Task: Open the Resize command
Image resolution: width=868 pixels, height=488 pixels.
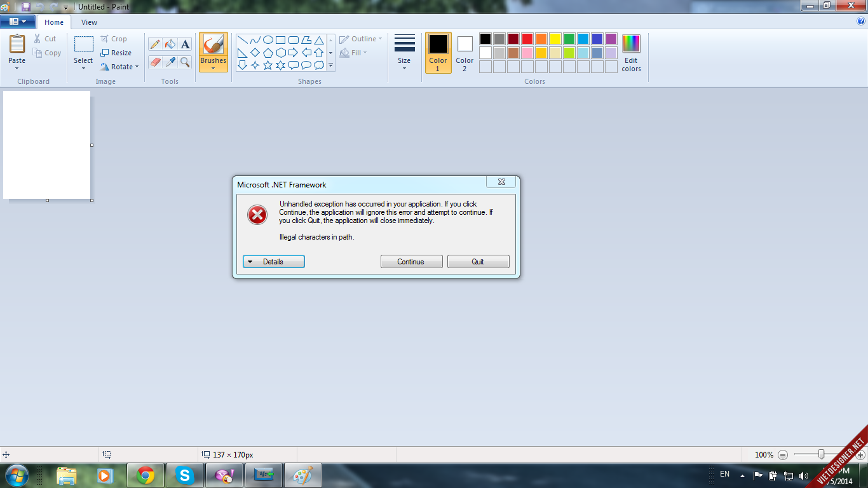Action: coord(116,53)
